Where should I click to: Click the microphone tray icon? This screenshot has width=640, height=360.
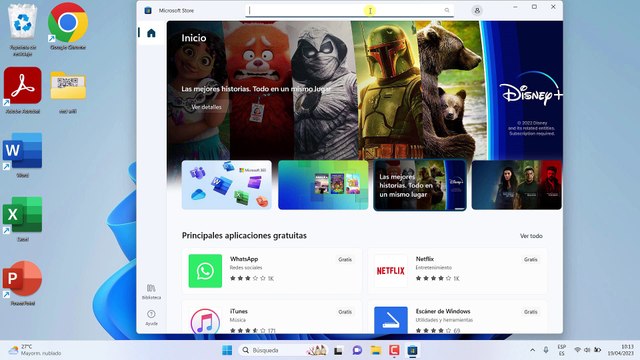tap(546, 350)
